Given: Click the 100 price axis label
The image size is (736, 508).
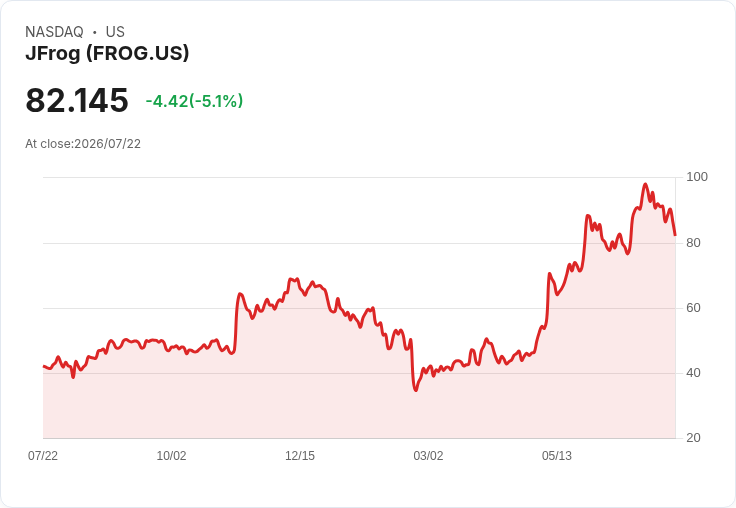Looking at the screenshot, I should click(x=697, y=177).
